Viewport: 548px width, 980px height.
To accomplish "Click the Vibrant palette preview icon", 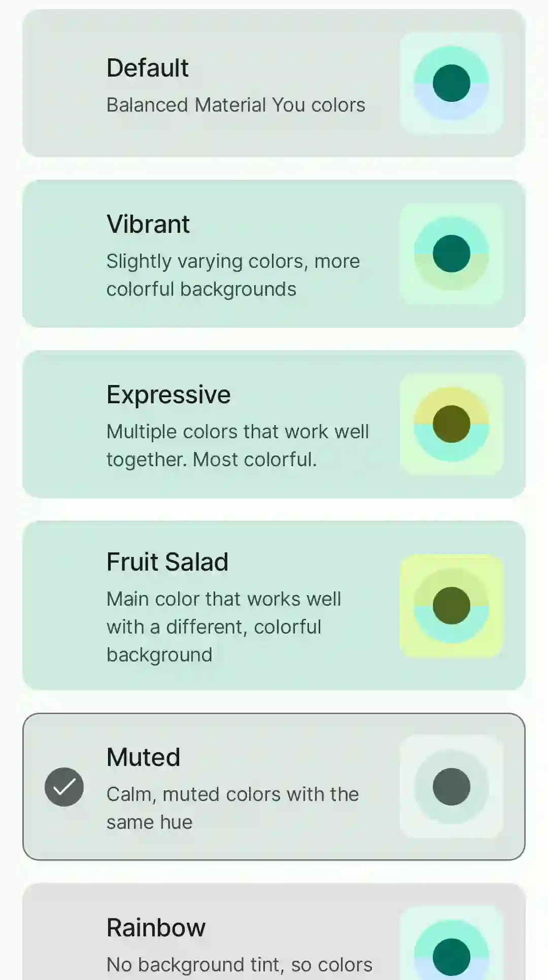I will pyautogui.click(x=451, y=254).
